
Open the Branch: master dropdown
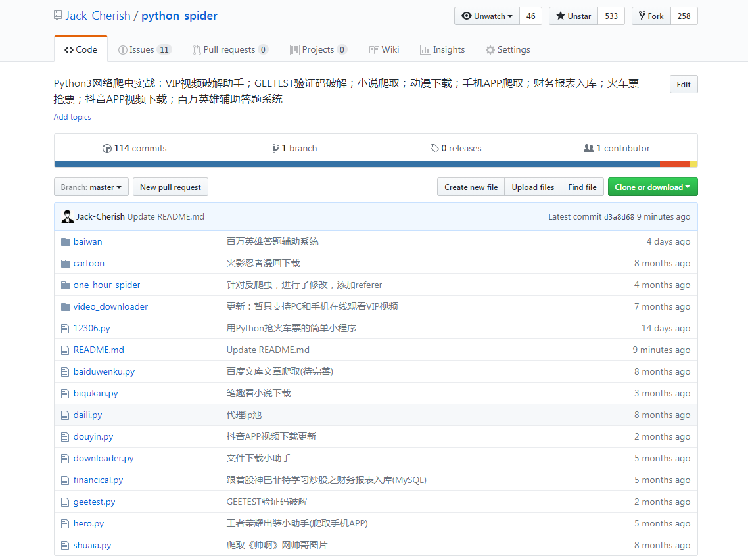91,187
